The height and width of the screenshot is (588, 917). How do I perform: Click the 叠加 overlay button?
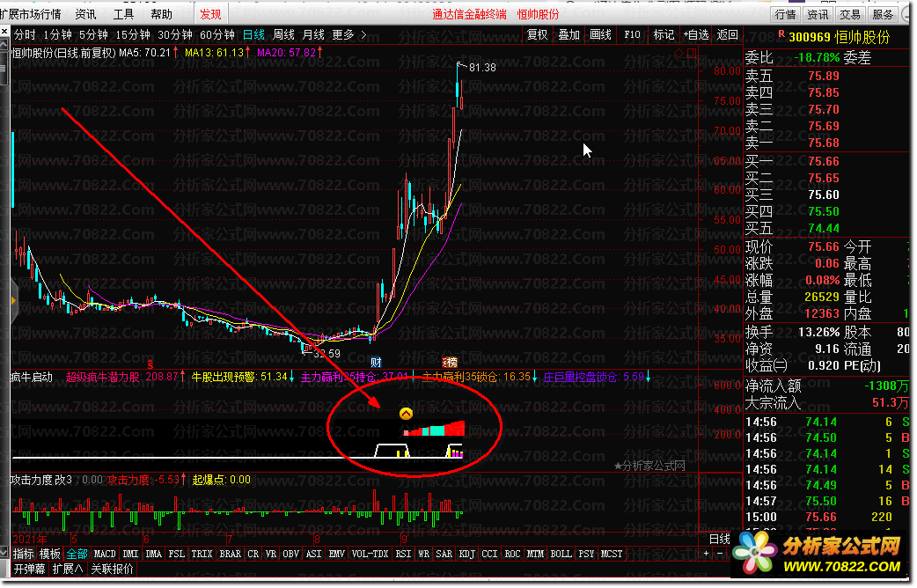click(569, 34)
